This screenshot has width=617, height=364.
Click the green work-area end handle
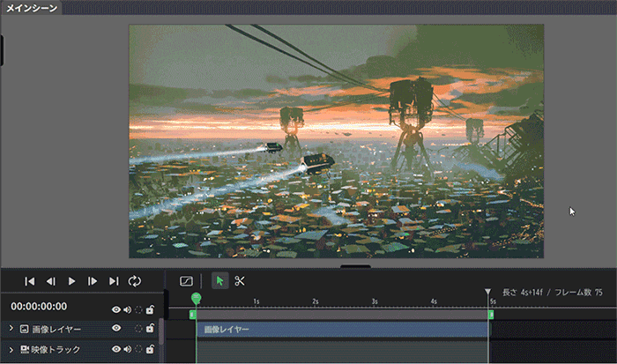click(491, 315)
